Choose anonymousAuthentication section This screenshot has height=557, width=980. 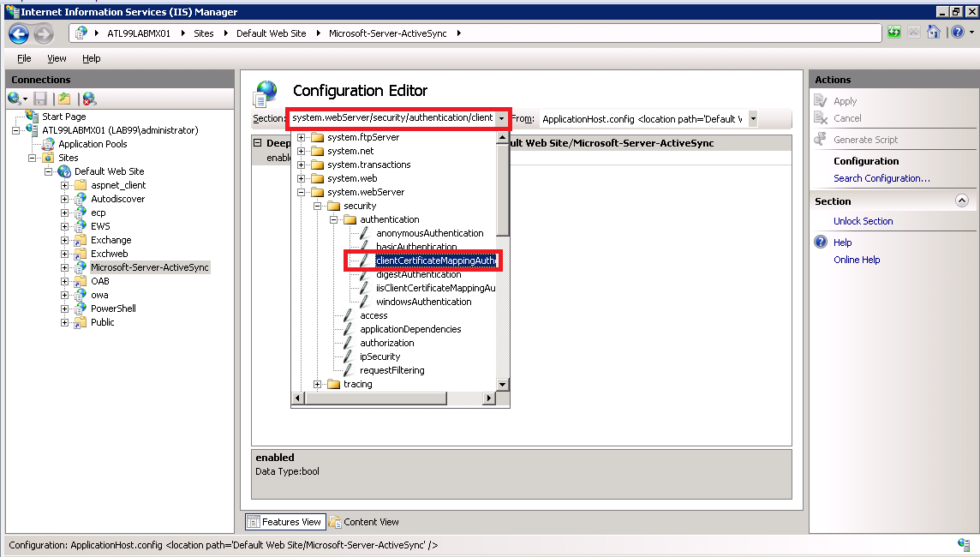(429, 233)
